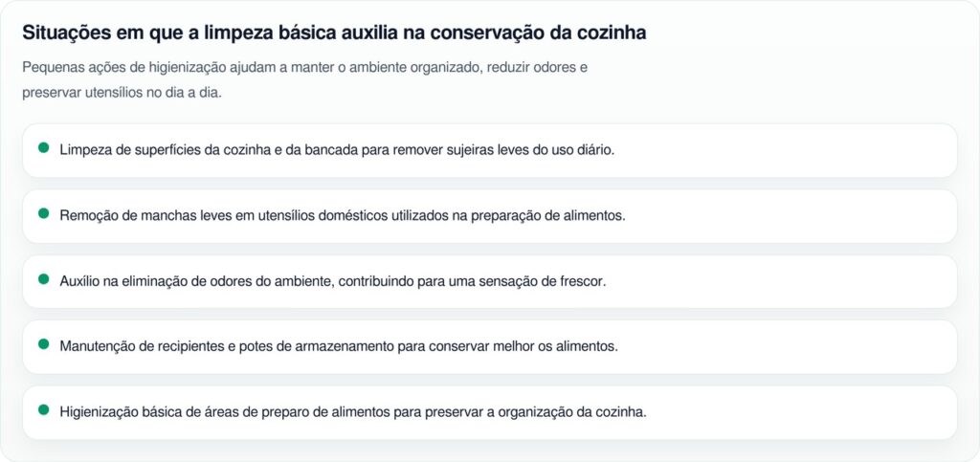
Task: Open the 'Limpeza de superfícies da cozinha' item text
Action: tap(337, 150)
